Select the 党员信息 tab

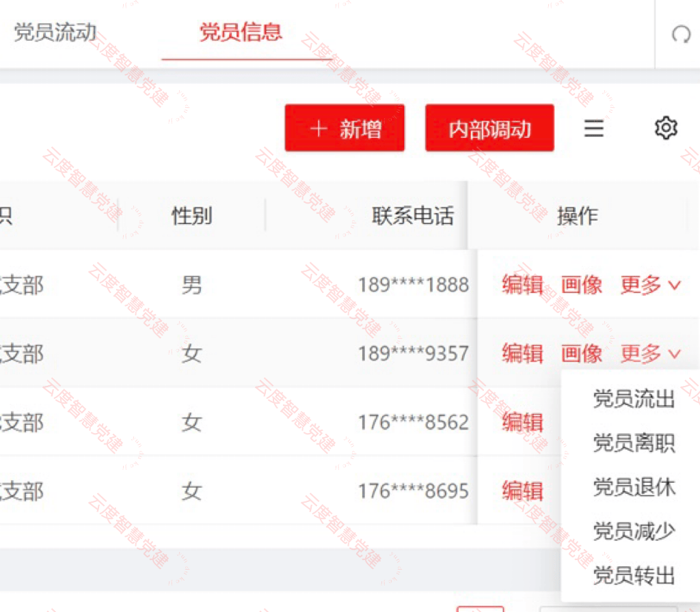coord(241,33)
